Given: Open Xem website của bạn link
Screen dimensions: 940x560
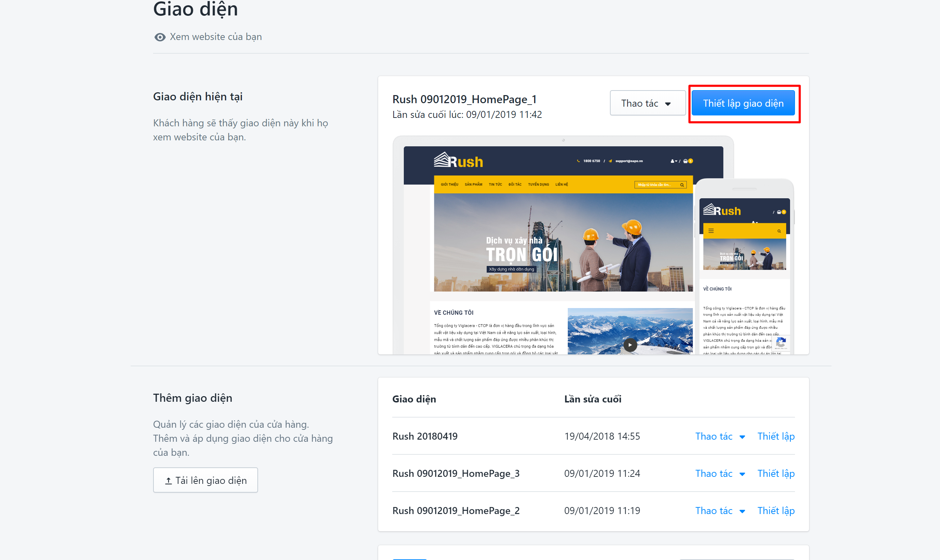Looking at the screenshot, I should click(216, 37).
